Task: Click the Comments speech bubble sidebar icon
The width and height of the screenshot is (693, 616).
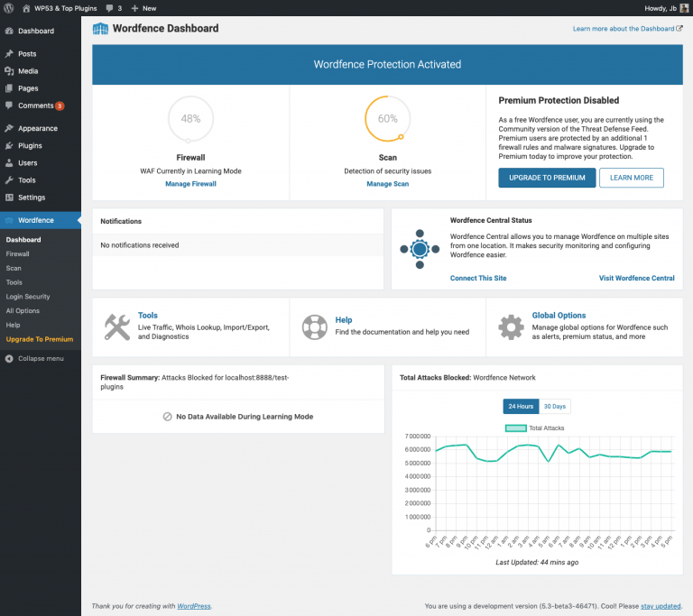Action: tap(9, 106)
